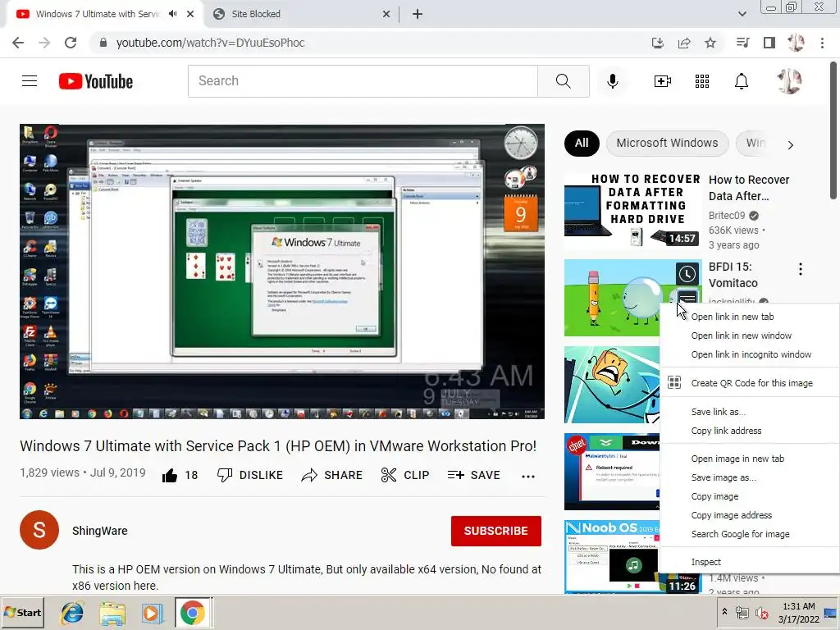Image resolution: width=840 pixels, height=630 pixels.
Task: Click the SUBSCRIBE button
Action: coord(496,531)
